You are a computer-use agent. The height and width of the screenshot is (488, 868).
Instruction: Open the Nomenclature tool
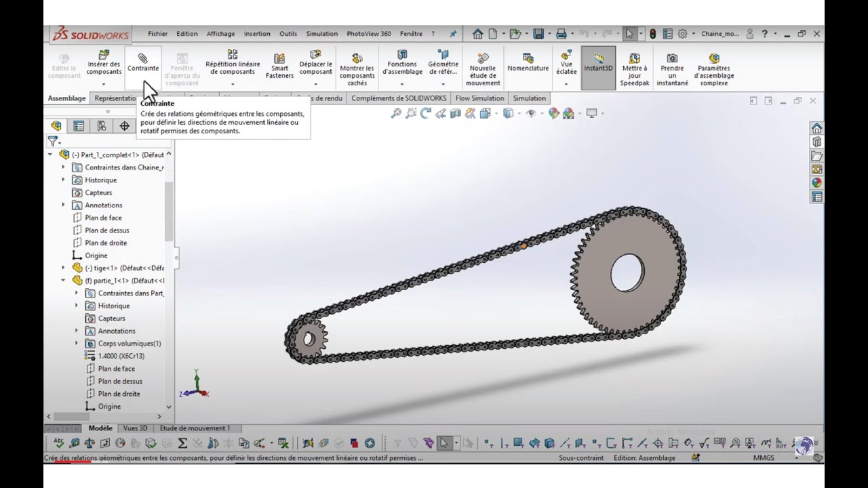[x=528, y=62]
